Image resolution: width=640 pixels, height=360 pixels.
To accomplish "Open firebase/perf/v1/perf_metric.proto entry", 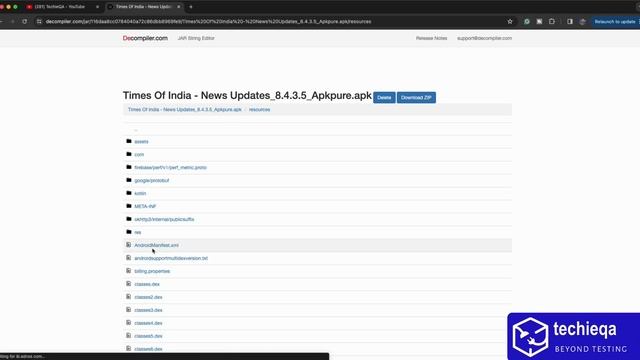I will (171, 168).
